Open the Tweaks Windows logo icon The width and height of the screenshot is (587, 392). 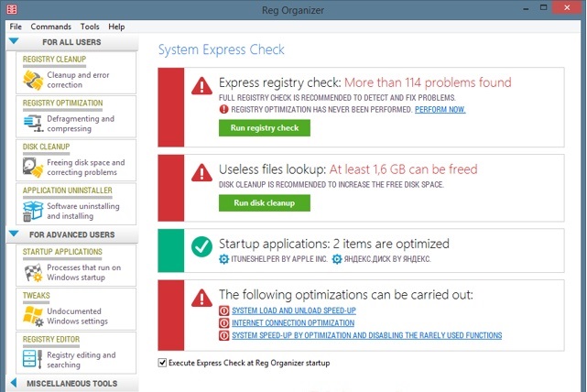click(33, 316)
